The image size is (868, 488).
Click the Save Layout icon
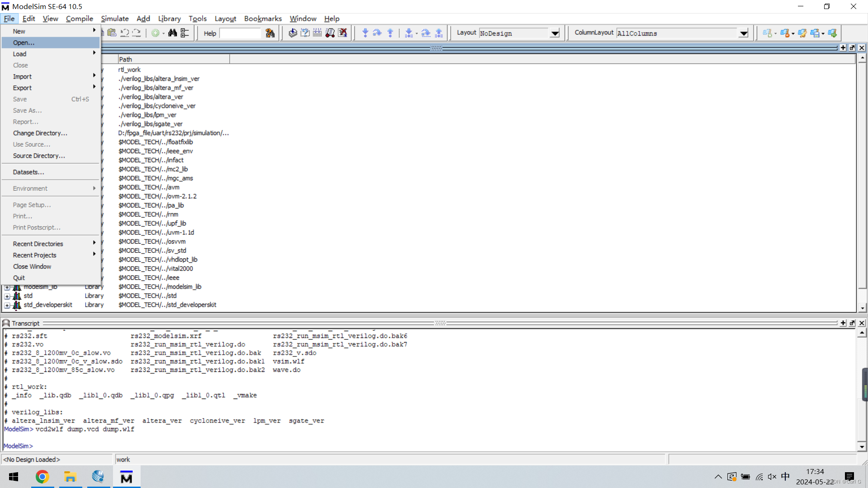coord(816,33)
